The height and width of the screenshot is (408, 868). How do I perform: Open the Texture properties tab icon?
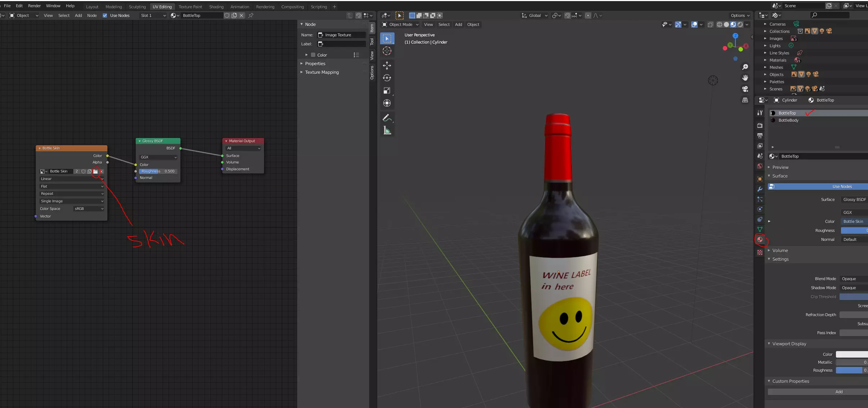(760, 252)
